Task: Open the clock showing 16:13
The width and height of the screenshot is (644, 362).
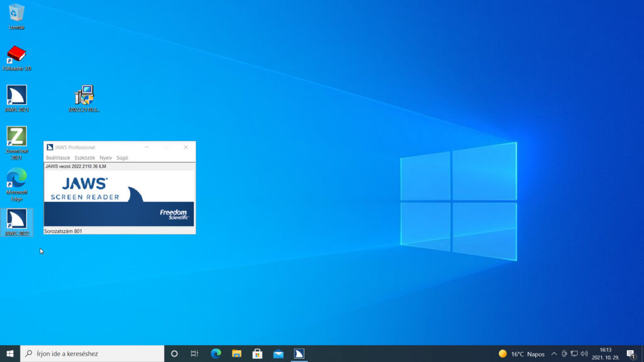Action: pyautogui.click(x=606, y=354)
